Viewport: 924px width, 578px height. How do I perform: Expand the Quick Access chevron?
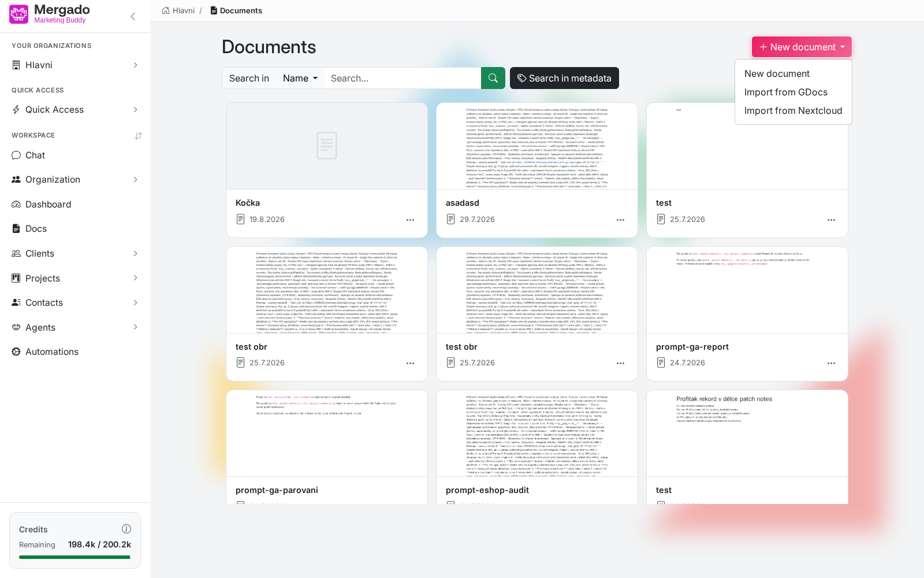[136, 110]
